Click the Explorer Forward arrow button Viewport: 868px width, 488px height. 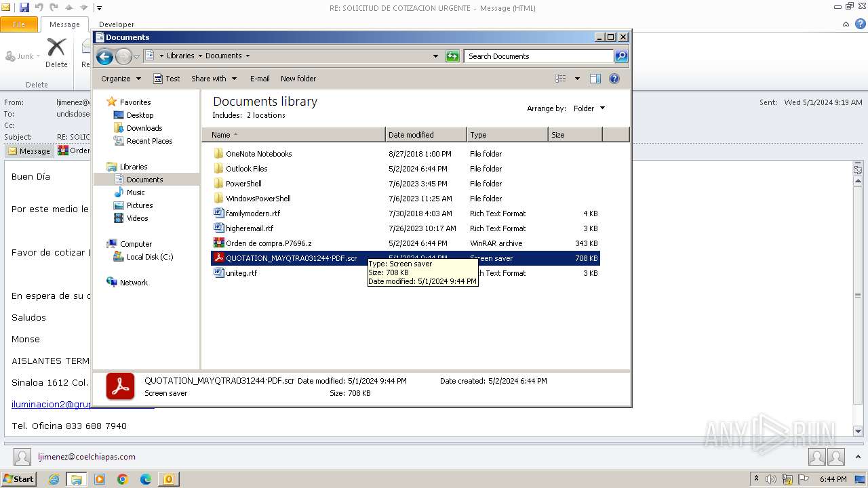point(123,56)
